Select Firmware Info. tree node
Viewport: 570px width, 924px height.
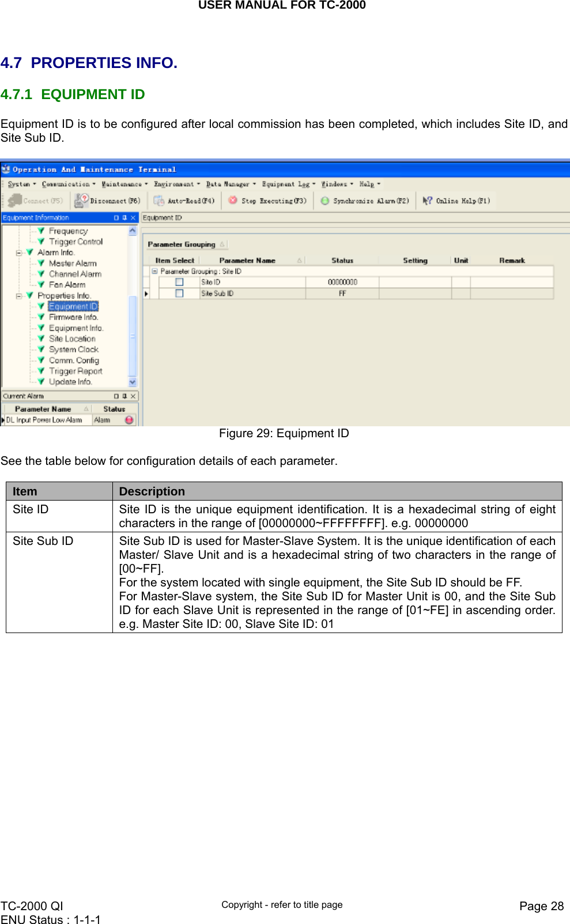tap(73, 317)
